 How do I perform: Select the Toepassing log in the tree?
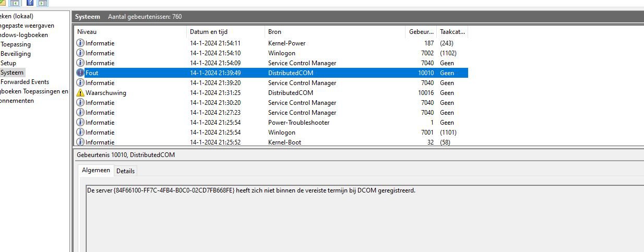point(16,44)
